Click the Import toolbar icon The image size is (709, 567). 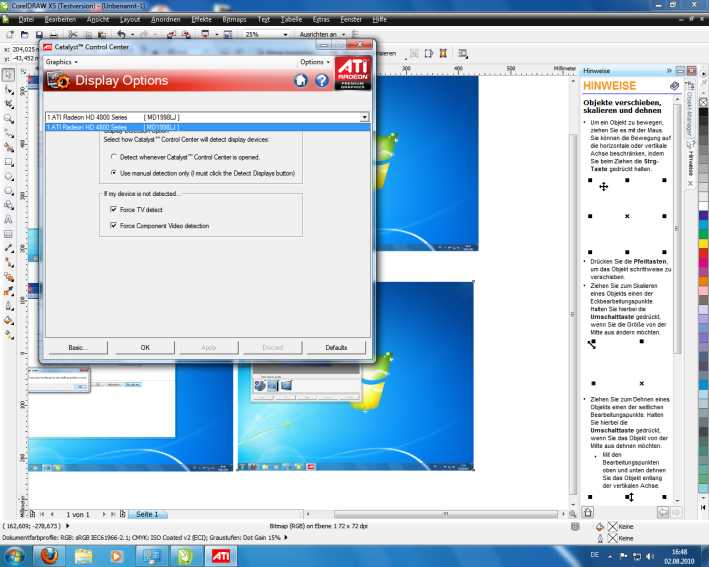click(171, 34)
